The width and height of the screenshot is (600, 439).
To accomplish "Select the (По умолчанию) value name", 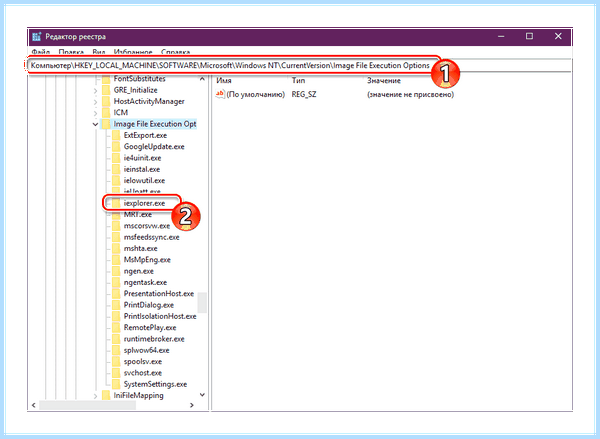I will (x=256, y=95).
